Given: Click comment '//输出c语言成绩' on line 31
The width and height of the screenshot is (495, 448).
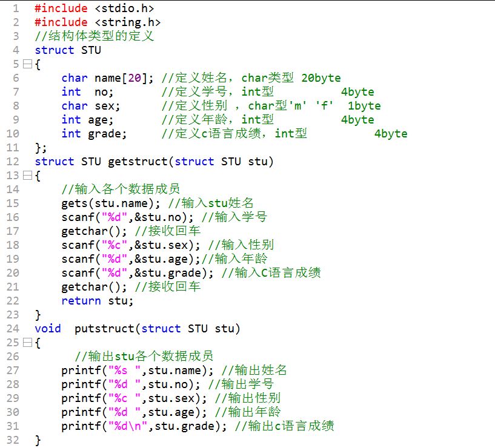Looking at the screenshot, I should coord(284,426).
